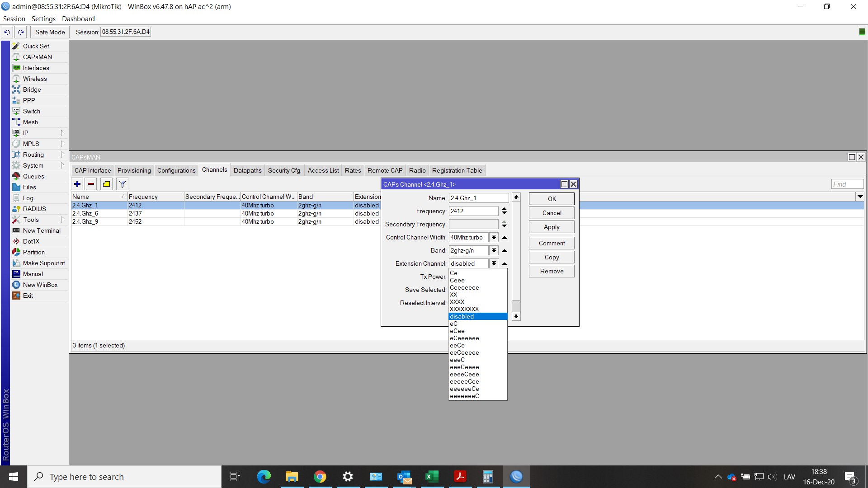The width and height of the screenshot is (868, 488).
Task: Open Interfaces in sidebar
Action: 36,68
